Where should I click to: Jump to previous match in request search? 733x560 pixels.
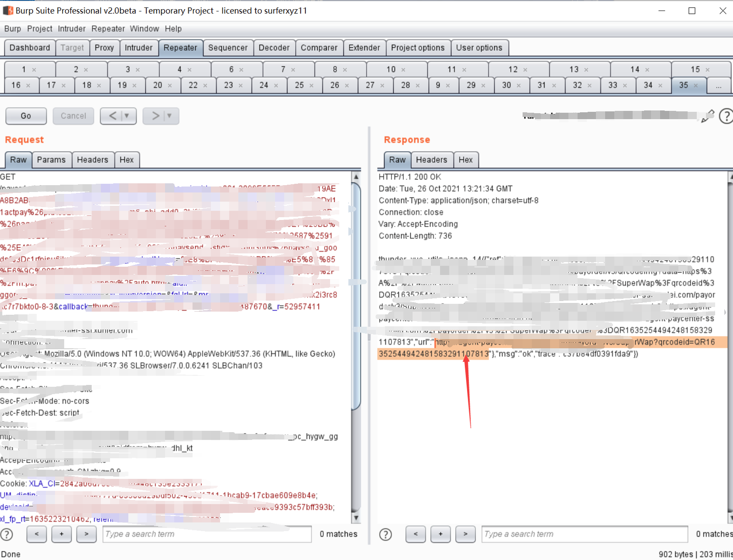click(37, 534)
